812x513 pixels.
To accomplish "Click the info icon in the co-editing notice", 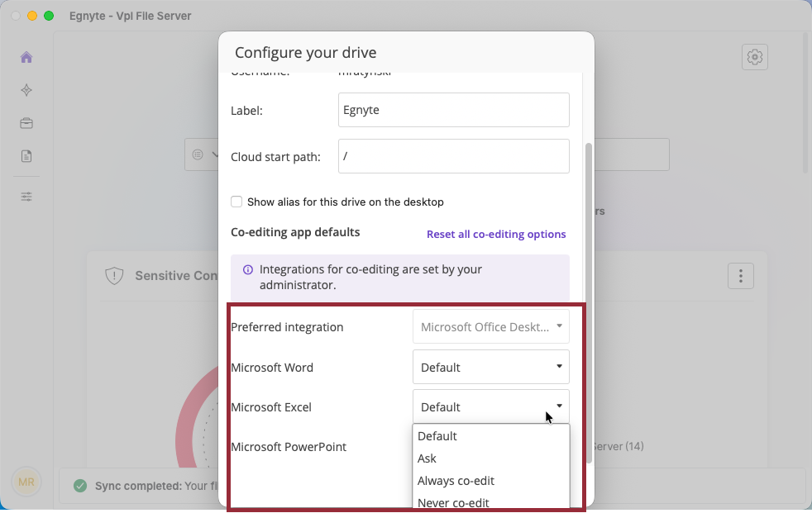I will pyautogui.click(x=248, y=269).
